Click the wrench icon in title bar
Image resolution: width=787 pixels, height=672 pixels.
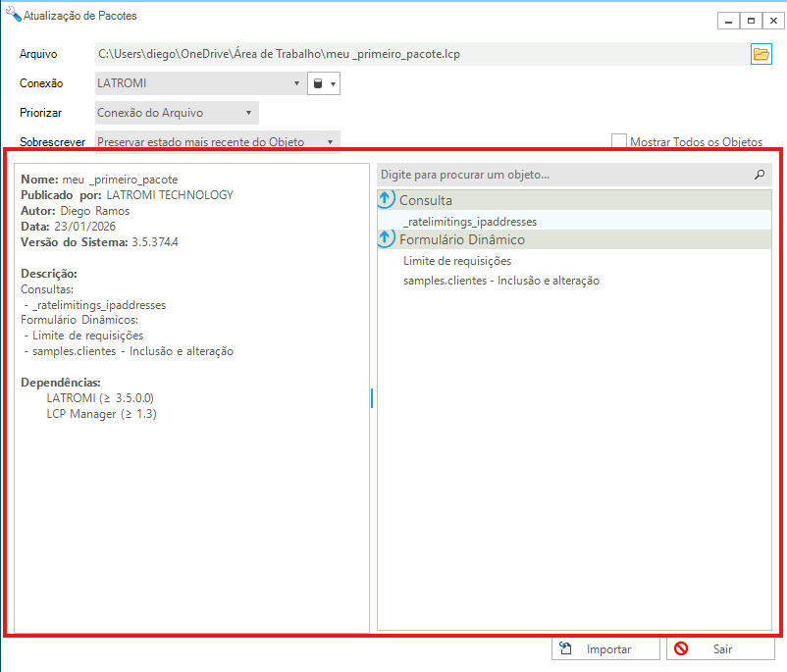point(12,16)
